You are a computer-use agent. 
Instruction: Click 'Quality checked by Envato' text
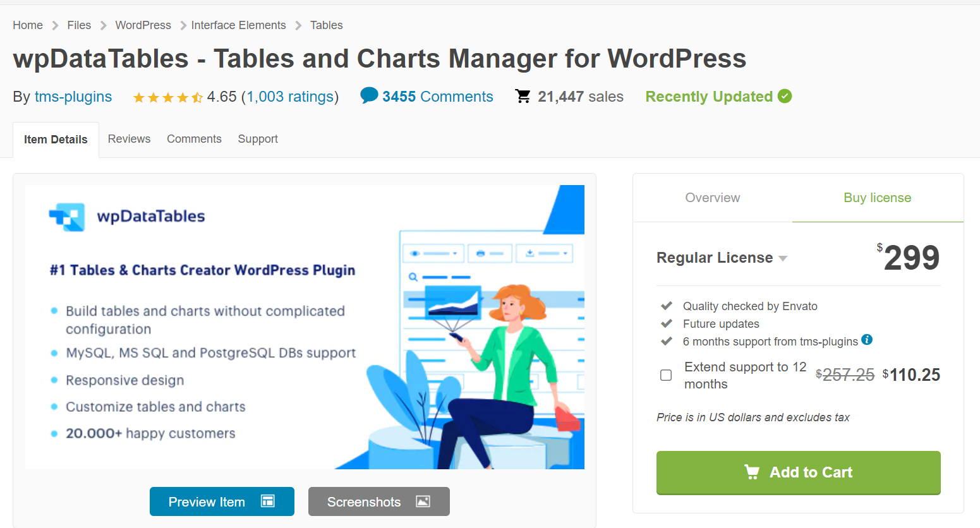tap(750, 306)
